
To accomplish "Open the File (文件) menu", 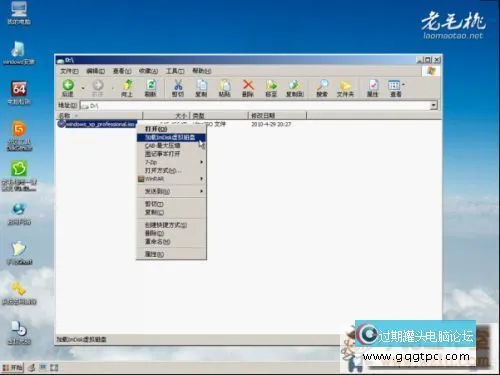I will coord(69,71).
